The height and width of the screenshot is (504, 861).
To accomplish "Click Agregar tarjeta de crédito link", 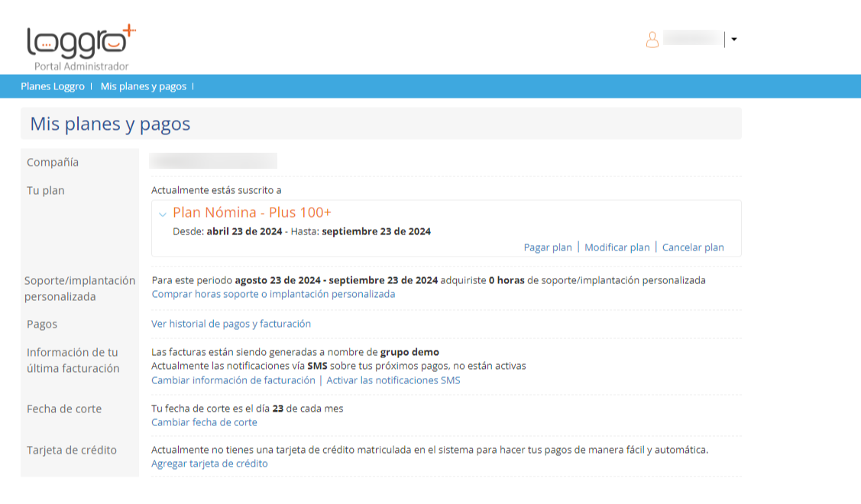I will 210,464.
